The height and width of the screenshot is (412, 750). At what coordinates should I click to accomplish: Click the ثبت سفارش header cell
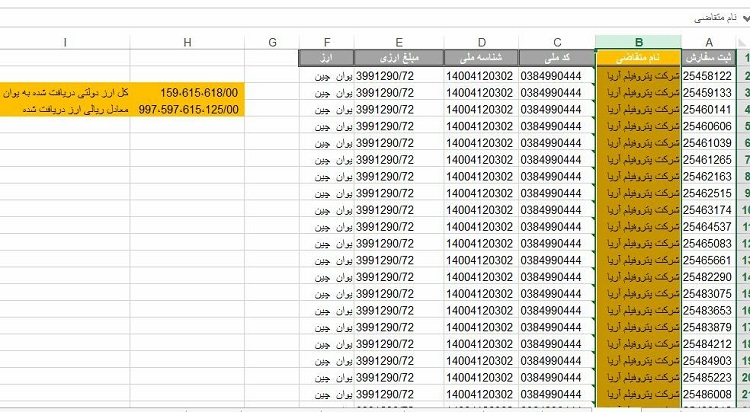click(x=709, y=58)
